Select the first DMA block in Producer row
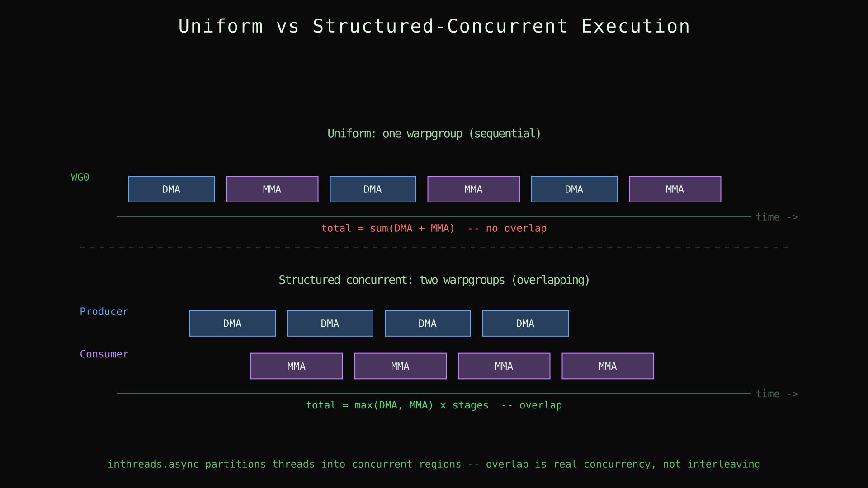This screenshot has height=488, width=868. coord(232,323)
